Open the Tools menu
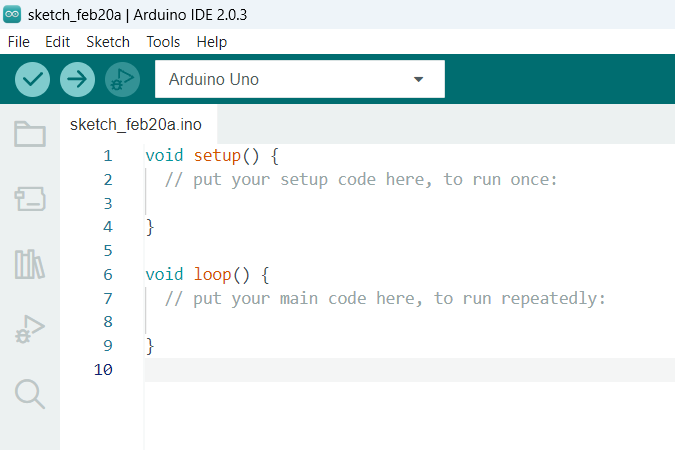This screenshot has height=450, width=675. (163, 42)
